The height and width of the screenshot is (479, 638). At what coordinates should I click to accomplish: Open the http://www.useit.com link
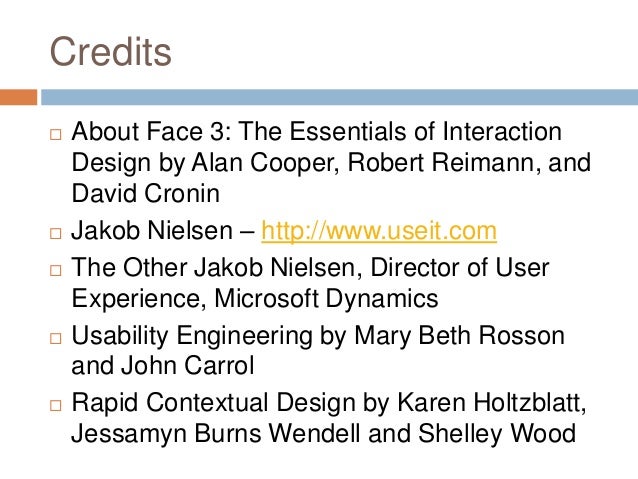click(379, 231)
